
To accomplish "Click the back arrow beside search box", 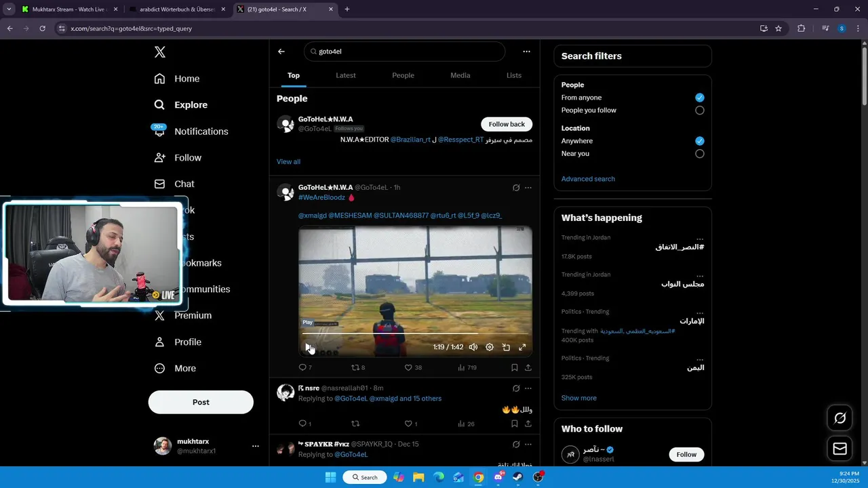I will (x=281, y=52).
